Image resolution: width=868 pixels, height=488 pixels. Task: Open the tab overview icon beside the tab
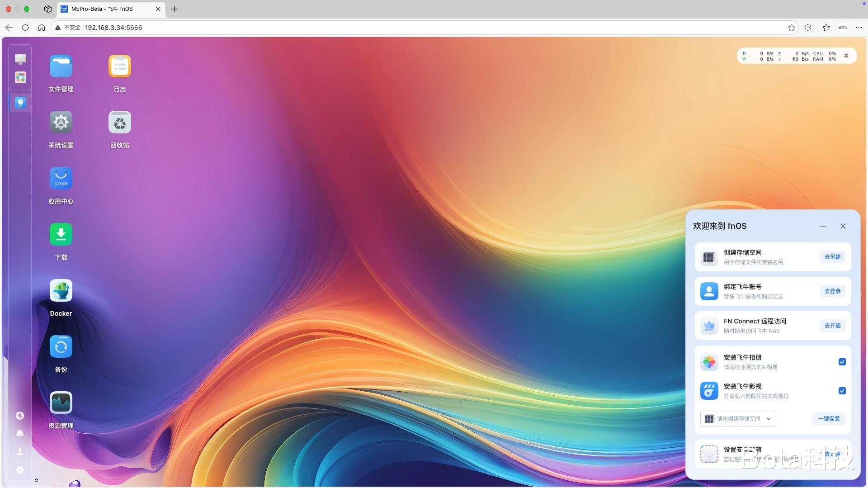tap(48, 9)
